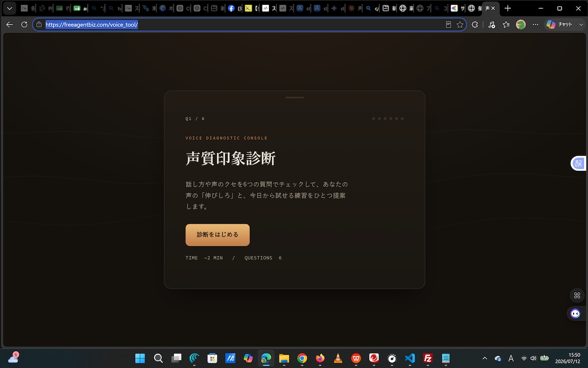
Task: Open site info lock icon in address bar
Action: click(x=39, y=25)
